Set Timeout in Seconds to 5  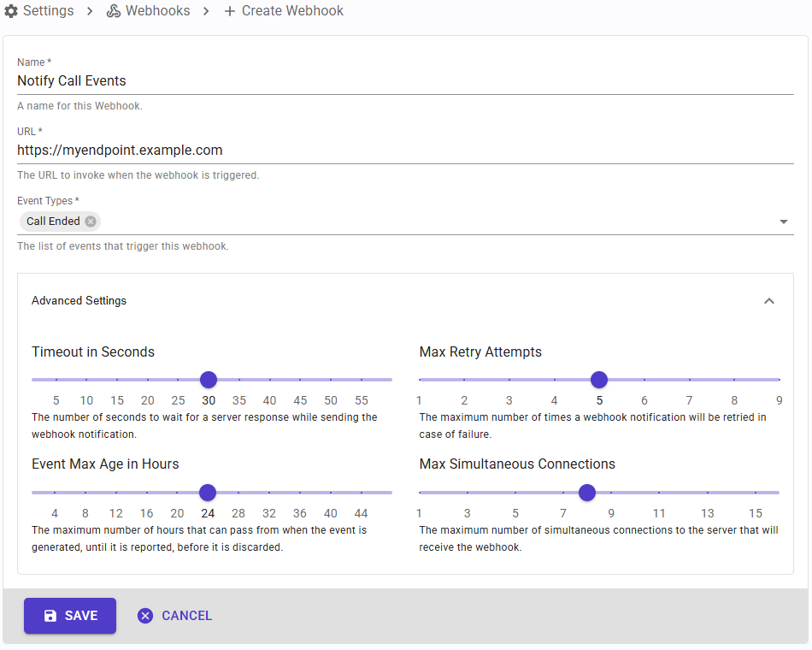[x=56, y=380]
